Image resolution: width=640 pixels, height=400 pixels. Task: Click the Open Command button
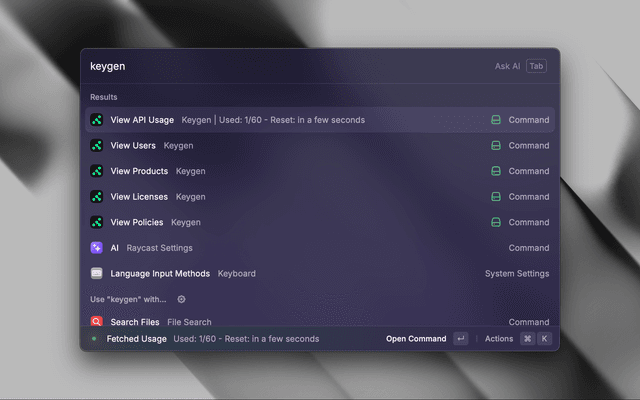click(416, 339)
